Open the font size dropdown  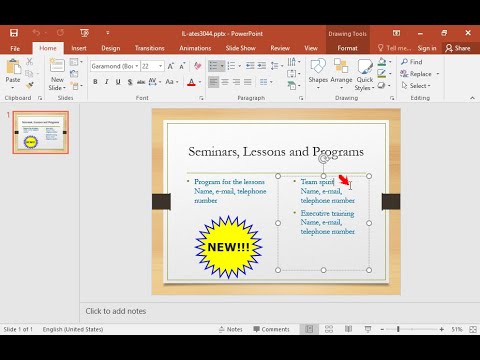[x=161, y=66]
